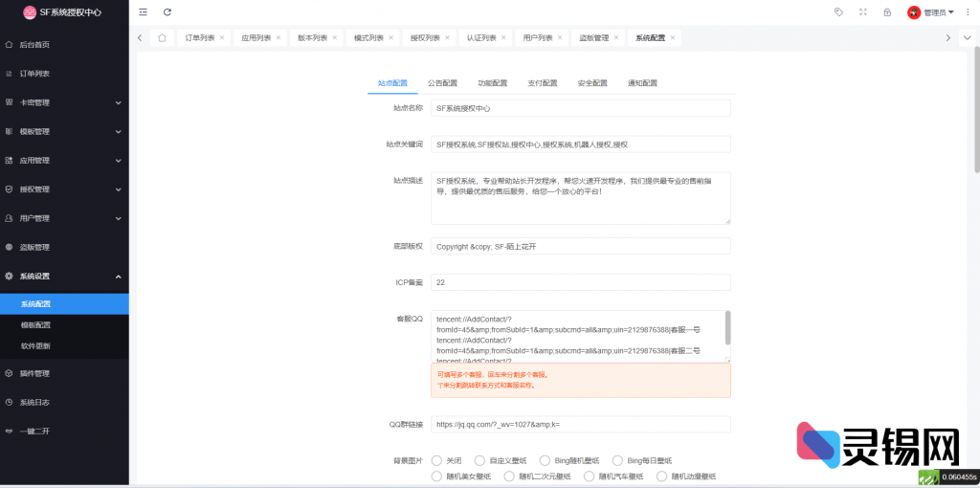Click the 站点名称 input field

[x=580, y=109]
